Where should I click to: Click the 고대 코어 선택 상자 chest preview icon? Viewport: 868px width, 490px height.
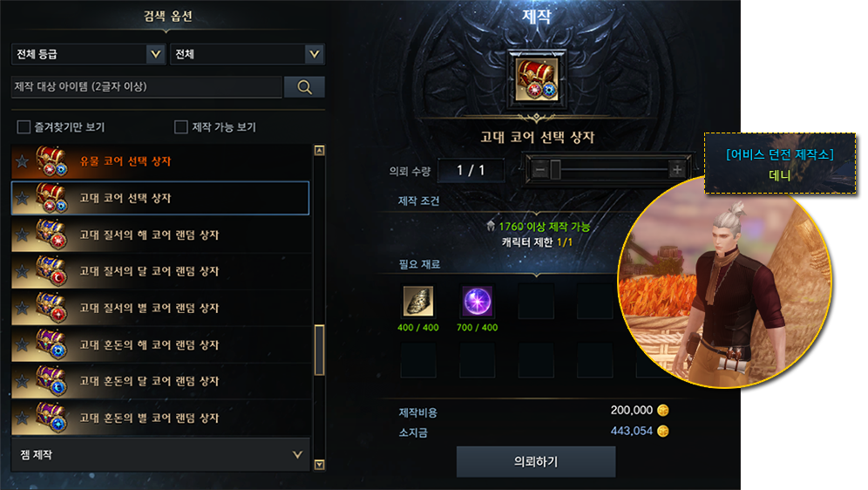(x=537, y=79)
